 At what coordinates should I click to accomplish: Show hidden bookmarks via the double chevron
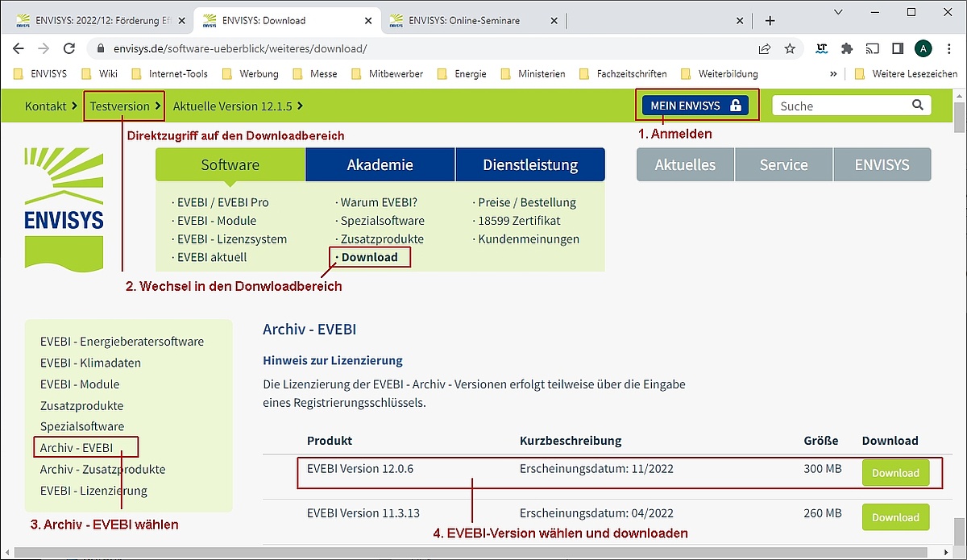833,73
